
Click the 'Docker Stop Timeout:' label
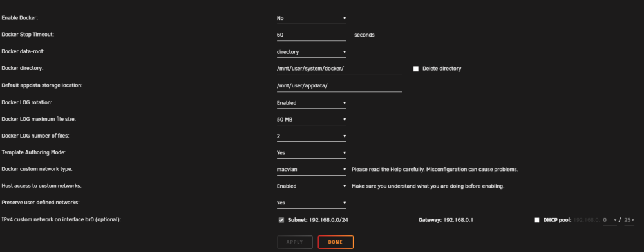coord(28,35)
